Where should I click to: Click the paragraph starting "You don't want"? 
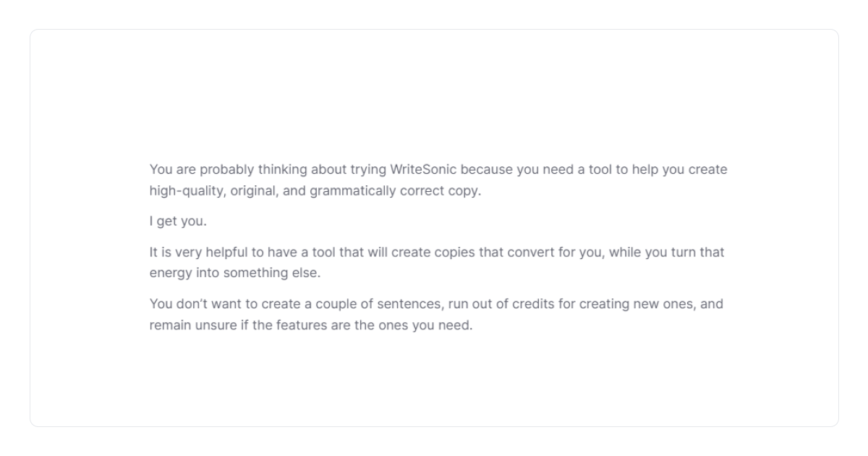[435, 314]
